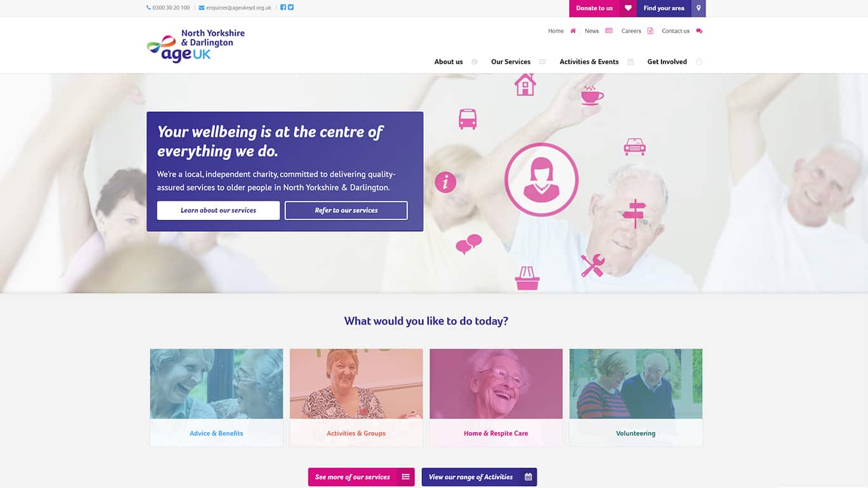Click the pink teacup icon

pyautogui.click(x=592, y=95)
